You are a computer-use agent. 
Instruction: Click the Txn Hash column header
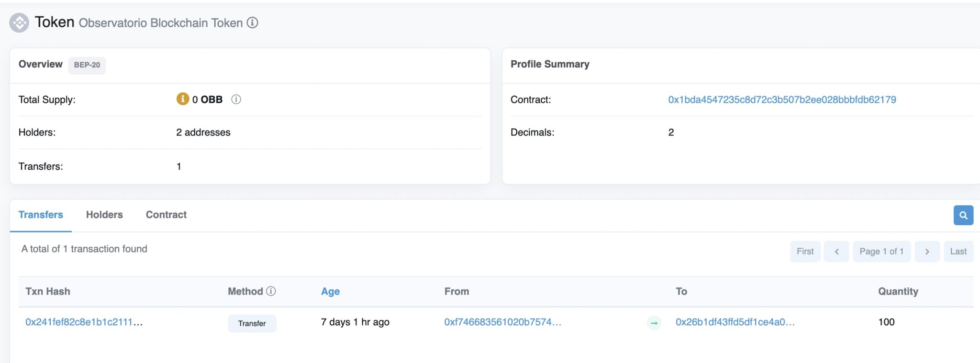[x=48, y=291]
